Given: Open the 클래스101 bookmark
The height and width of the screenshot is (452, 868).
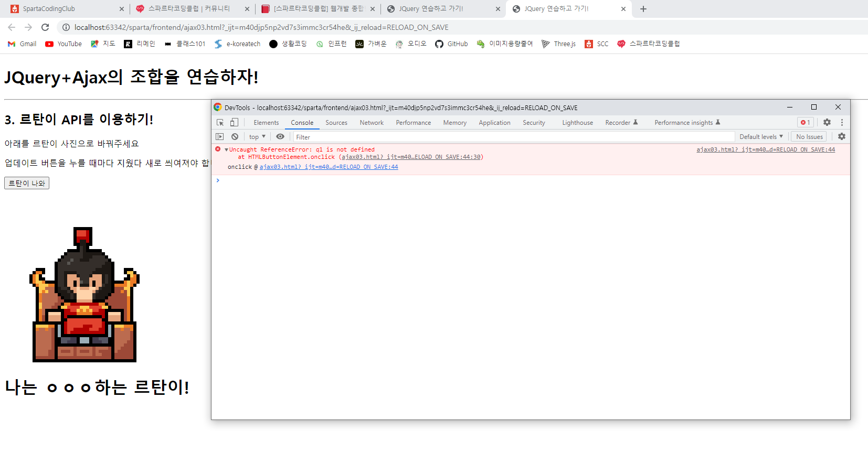Looking at the screenshot, I should coord(185,44).
